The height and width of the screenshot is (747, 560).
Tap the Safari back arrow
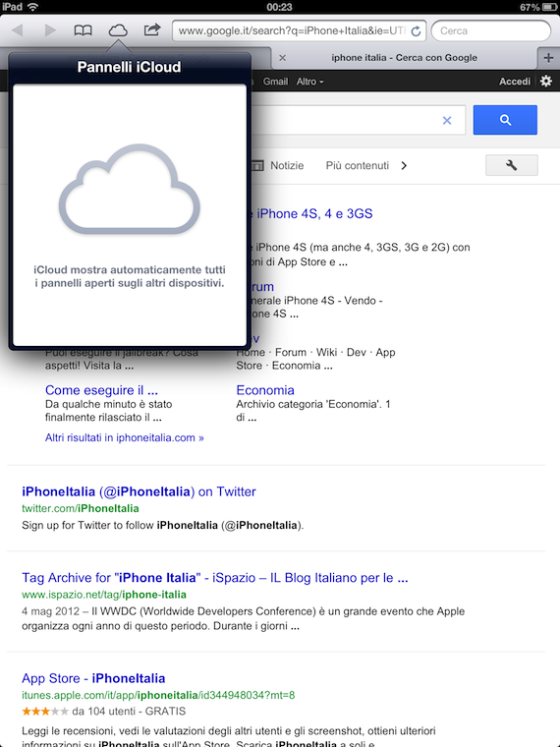18,30
